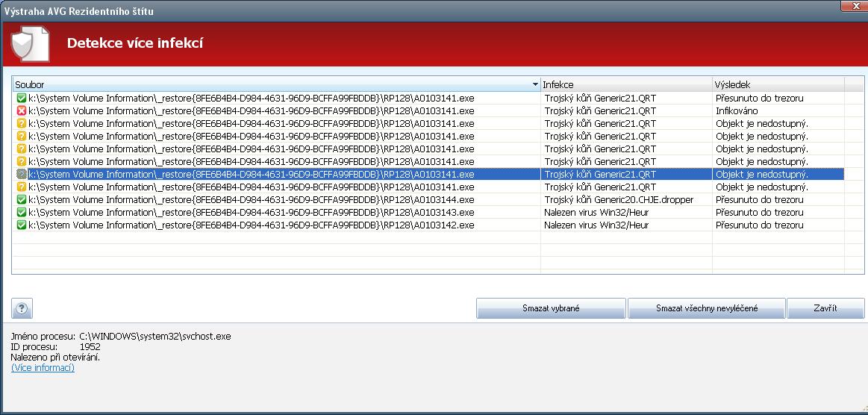Click the Zavřít button
Viewport: 868px width, 415px height.
pyautogui.click(x=825, y=308)
